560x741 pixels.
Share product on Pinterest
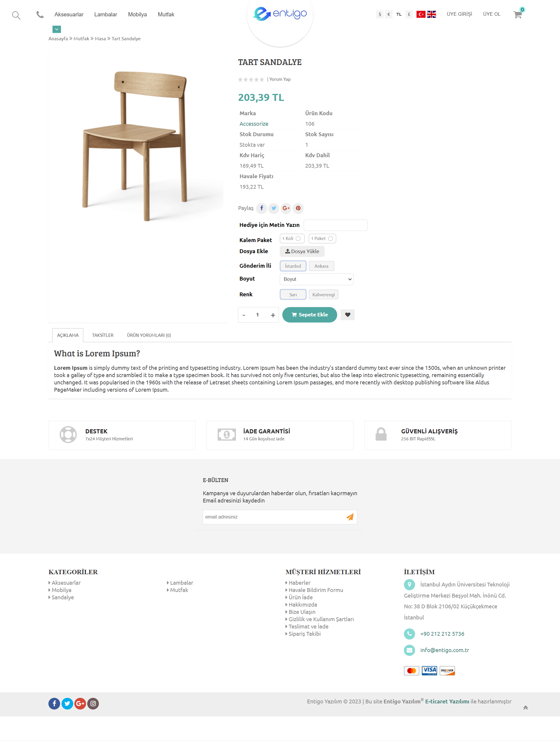click(298, 208)
